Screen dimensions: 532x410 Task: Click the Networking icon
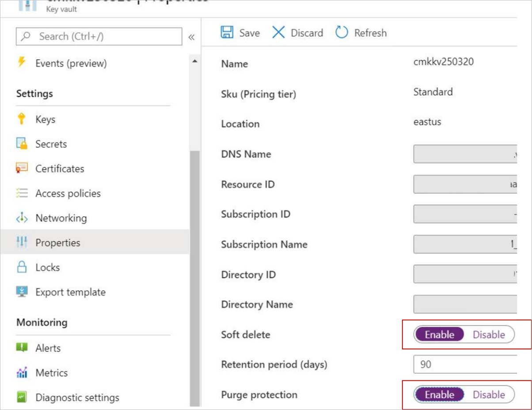click(21, 218)
